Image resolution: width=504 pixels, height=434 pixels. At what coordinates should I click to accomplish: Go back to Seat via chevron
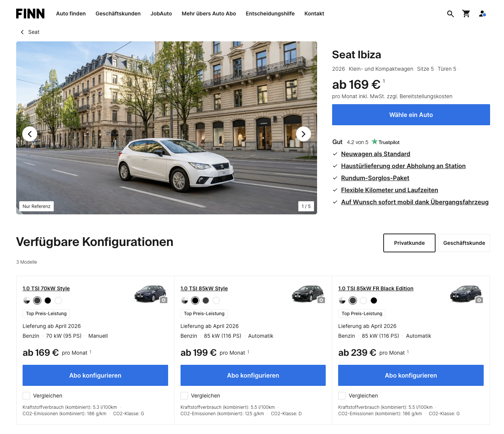pos(23,32)
